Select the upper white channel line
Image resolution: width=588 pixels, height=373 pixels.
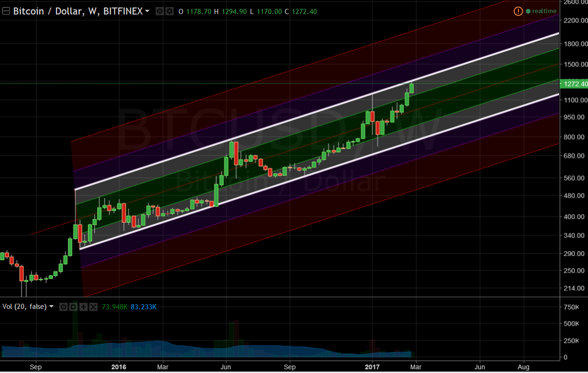pos(318,111)
